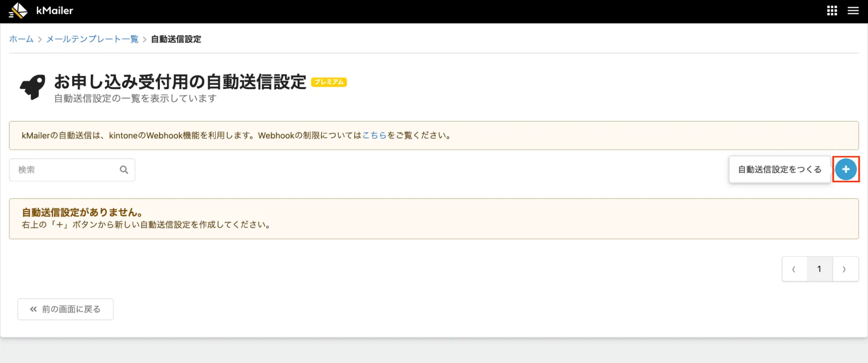Image resolution: width=868 pixels, height=363 pixels.
Task: Click the kMailer brand name text
Action: click(55, 10)
